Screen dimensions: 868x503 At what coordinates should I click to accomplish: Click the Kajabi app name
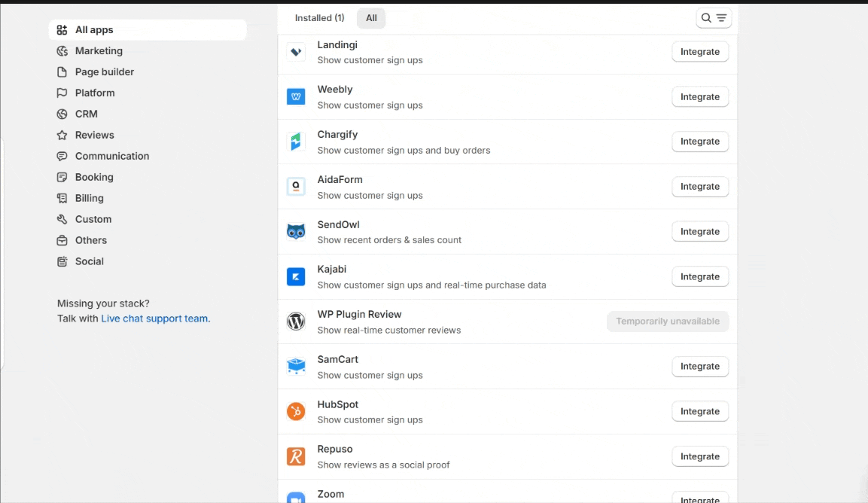(331, 270)
